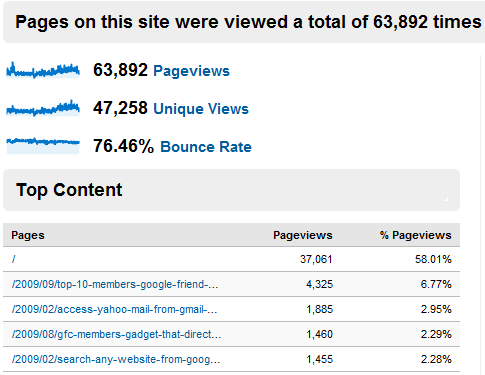Select the 2.29% value cell
Viewport: 485px width, 375px height.
436,334
